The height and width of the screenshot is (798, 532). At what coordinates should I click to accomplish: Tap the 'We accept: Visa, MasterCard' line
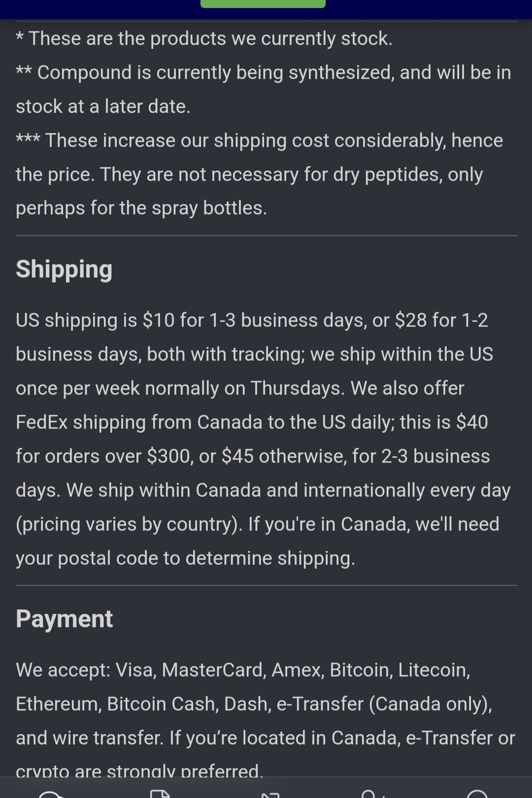pos(243,670)
